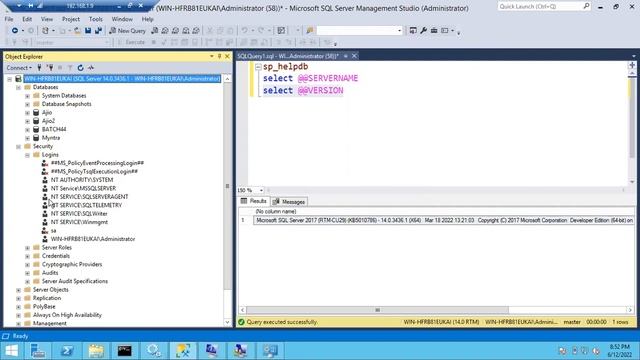Click the results horizontal scrollbar thumb
640x360 pixels.
378,310
